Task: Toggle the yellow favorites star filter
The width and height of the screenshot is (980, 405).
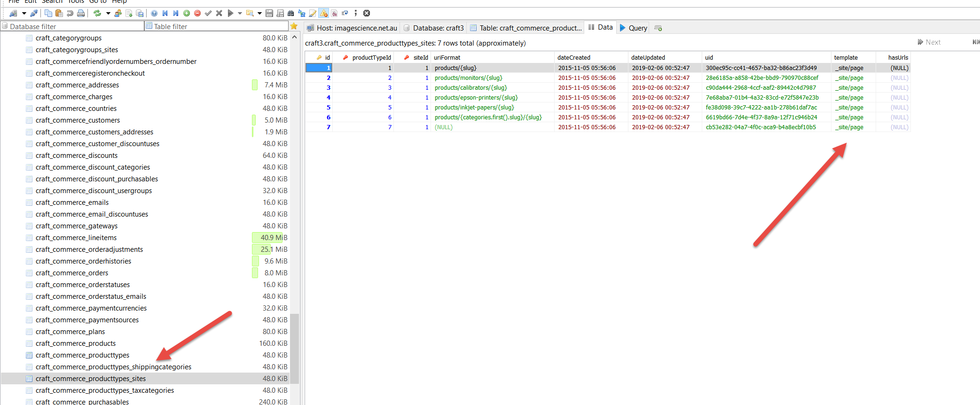Action: point(294,26)
